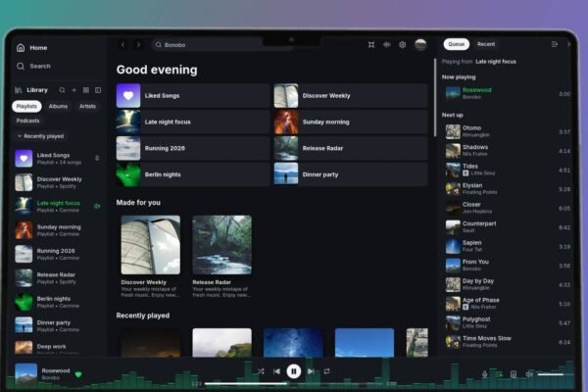Select Sunday morning in the Library list

pyautogui.click(x=58, y=230)
